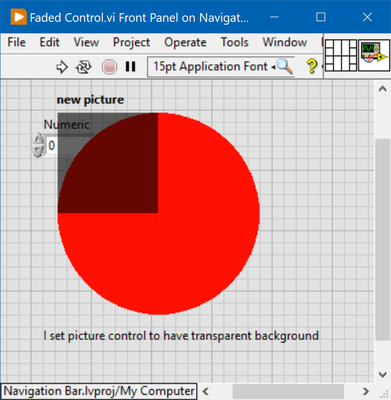This screenshot has width=391, height=400.
Task: Pause the VI execution
Action: click(130, 67)
